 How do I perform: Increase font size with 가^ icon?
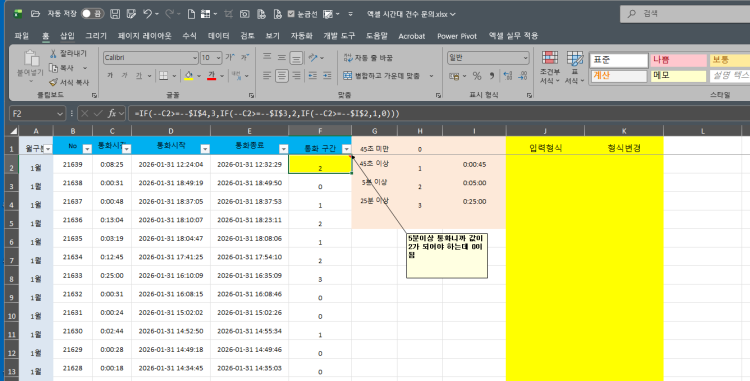230,57
